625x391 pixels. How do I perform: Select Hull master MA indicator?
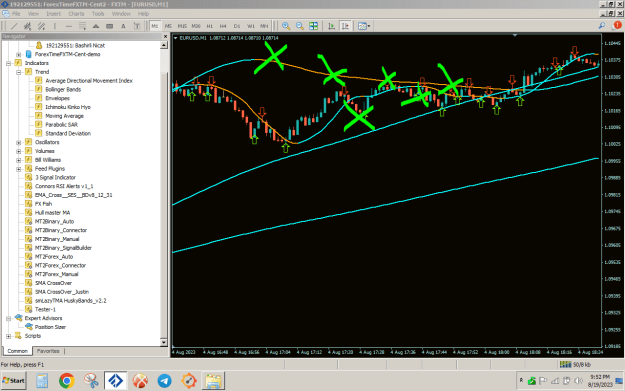click(52, 213)
